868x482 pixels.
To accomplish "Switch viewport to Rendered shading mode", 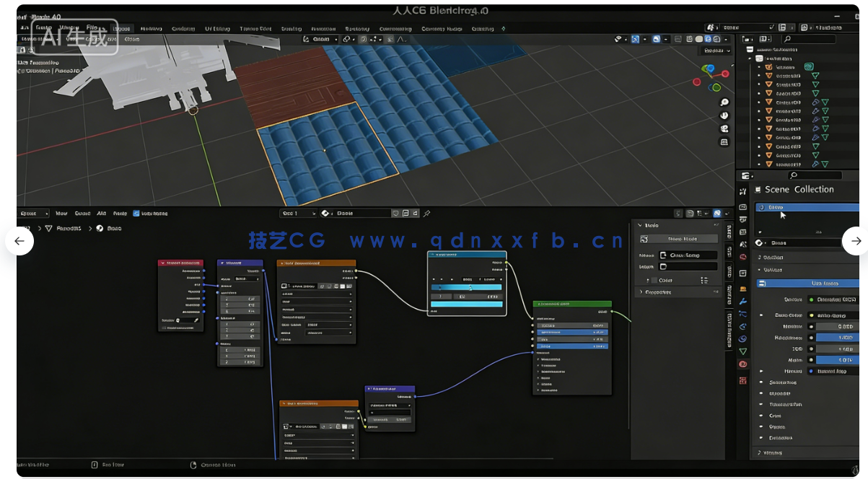I will tap(717, 40).
